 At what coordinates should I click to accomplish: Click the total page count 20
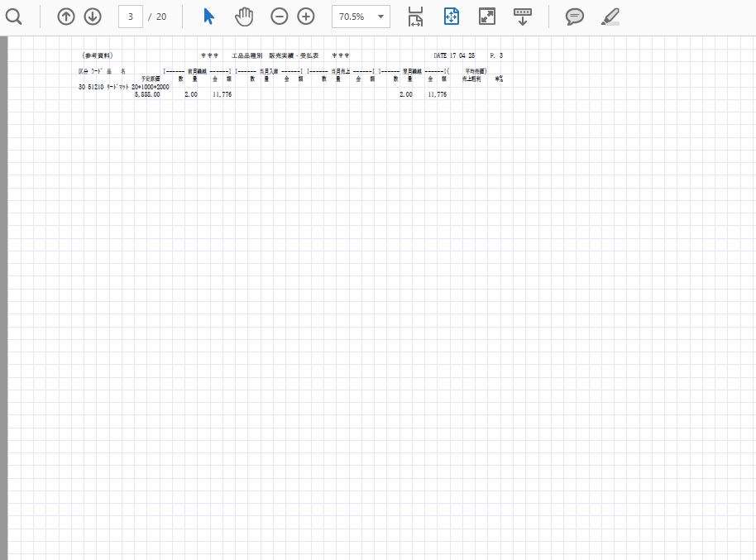coord(160,17)
